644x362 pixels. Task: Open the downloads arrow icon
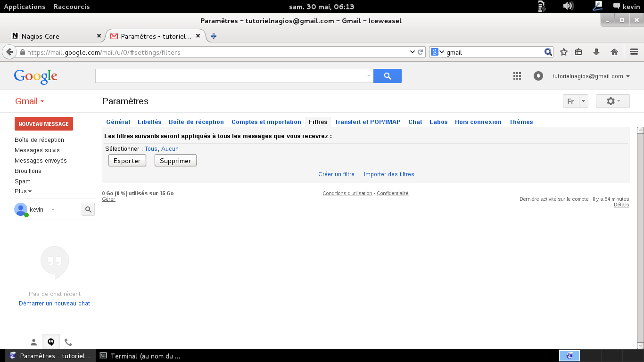click(x=596, y=52)
